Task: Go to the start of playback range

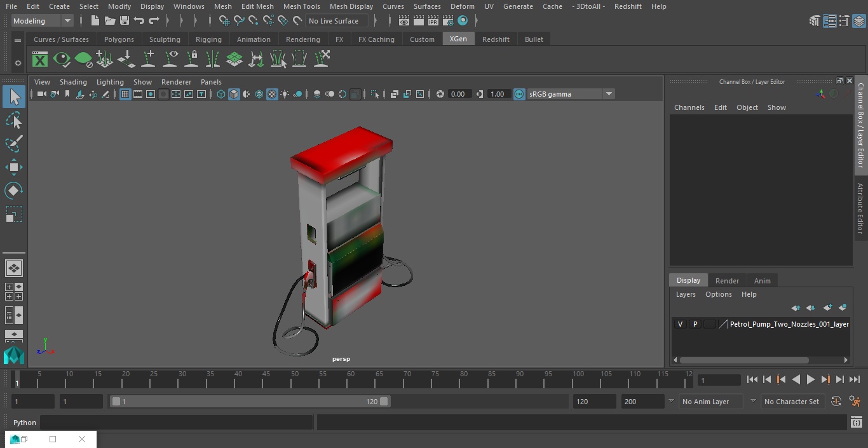Action: point(752,379)
